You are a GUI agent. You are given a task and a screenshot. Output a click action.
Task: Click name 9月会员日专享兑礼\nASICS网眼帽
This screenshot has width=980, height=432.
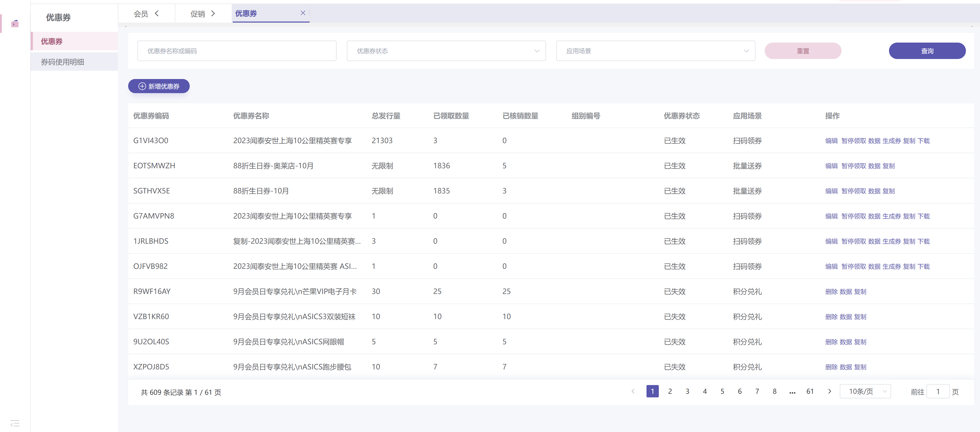click(288, 341)
